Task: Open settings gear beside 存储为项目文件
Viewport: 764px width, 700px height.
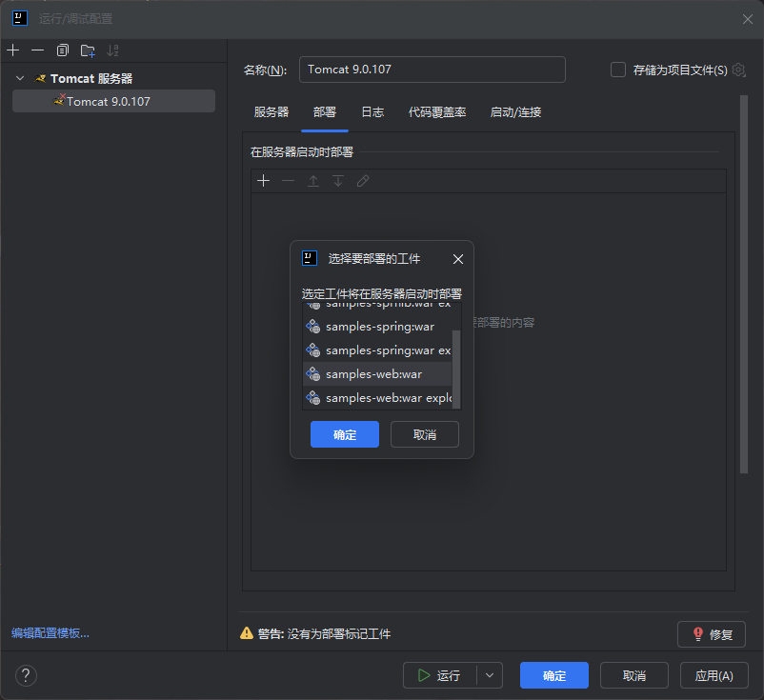Action: 738,70
